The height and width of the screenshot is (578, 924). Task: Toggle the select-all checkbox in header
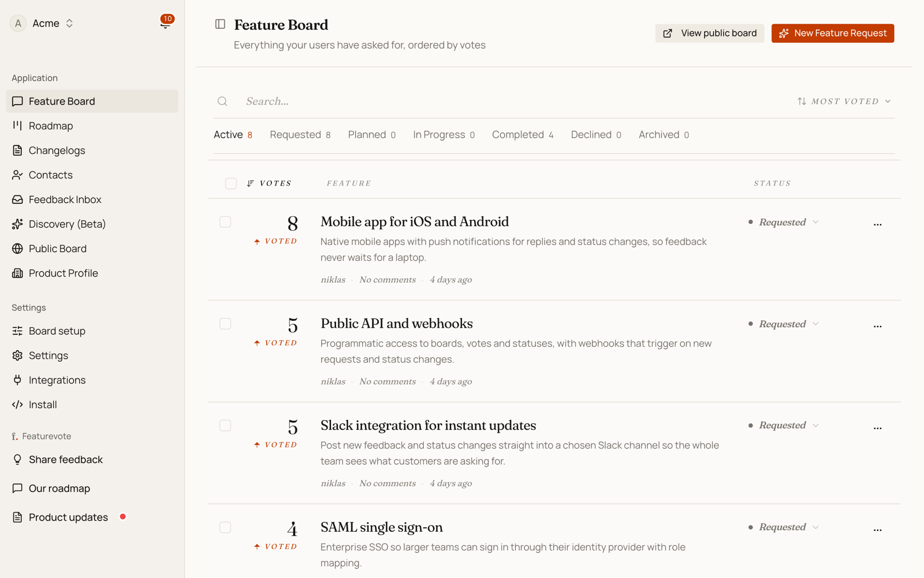pos(231,183)
